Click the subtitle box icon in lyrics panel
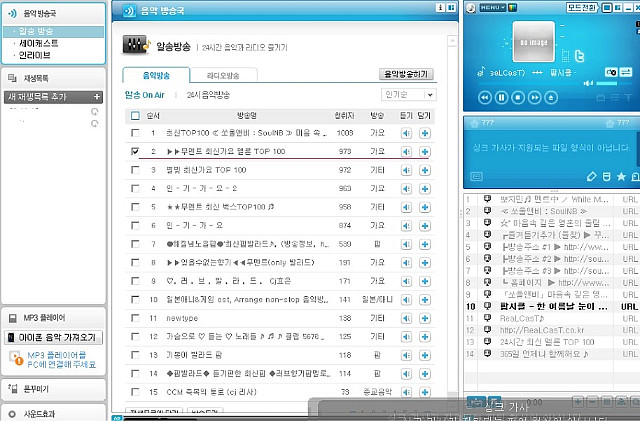 (476, 176)
